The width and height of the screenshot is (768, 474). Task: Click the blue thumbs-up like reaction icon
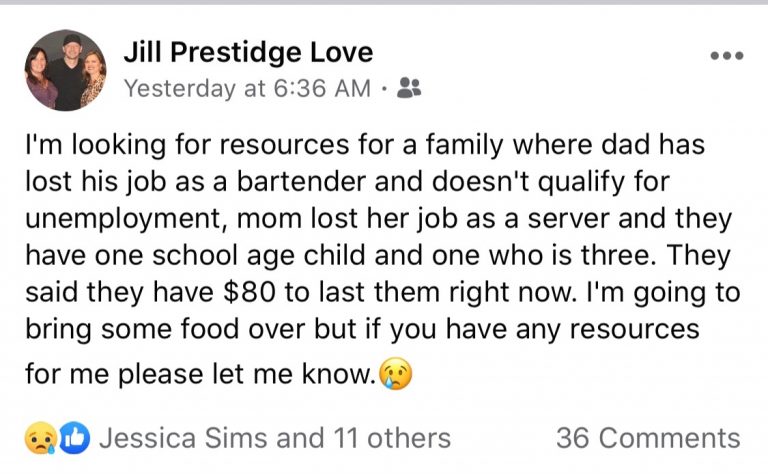73,438
